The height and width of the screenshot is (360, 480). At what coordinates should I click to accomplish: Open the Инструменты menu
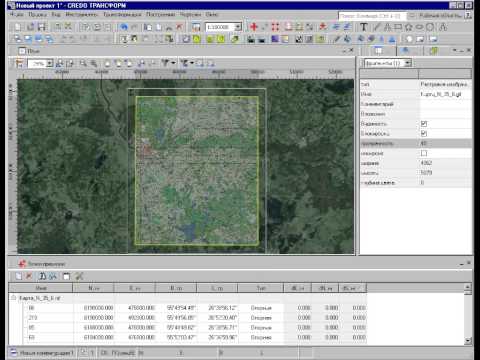pyautogui.click(x=81, y=15)
